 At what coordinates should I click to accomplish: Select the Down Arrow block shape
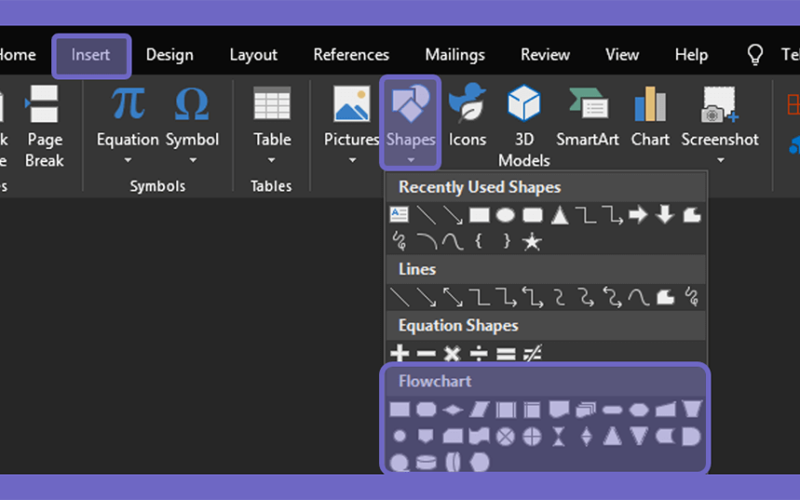665,215
